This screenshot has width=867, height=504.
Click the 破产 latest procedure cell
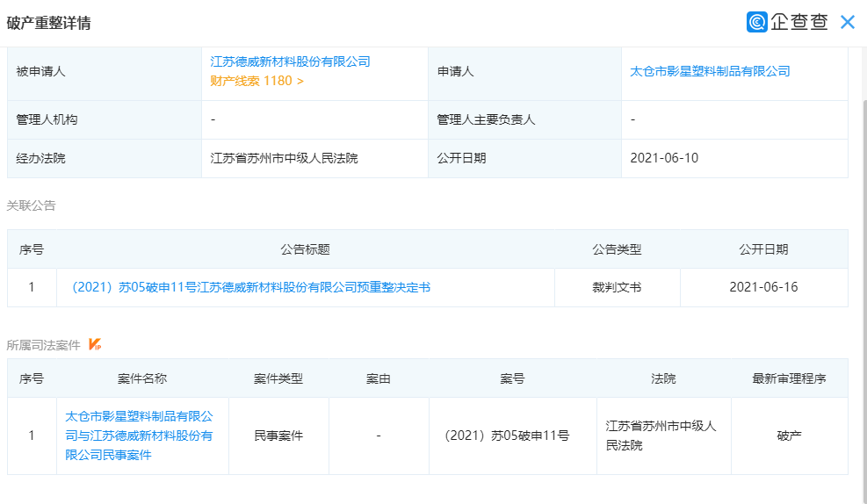789,436
